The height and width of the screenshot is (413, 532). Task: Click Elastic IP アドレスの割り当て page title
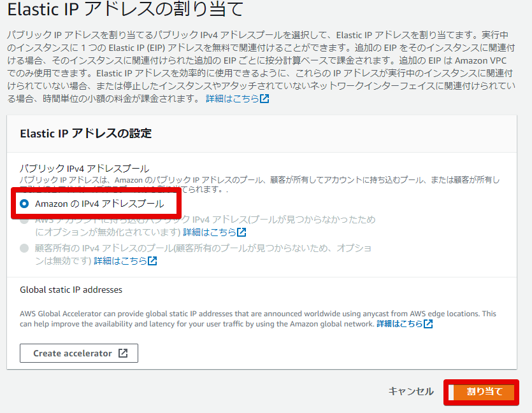tap(126, 9)
